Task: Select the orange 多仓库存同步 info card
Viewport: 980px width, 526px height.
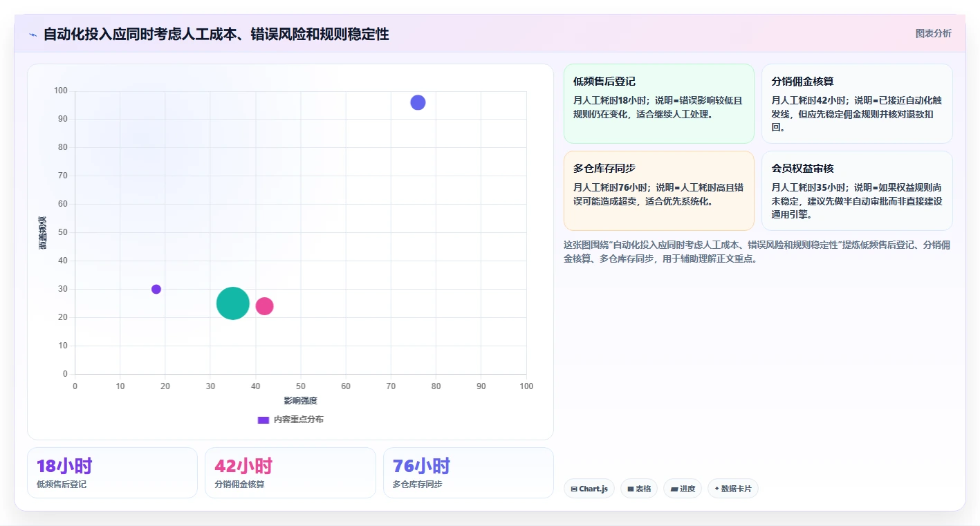Action: point(659,191)
